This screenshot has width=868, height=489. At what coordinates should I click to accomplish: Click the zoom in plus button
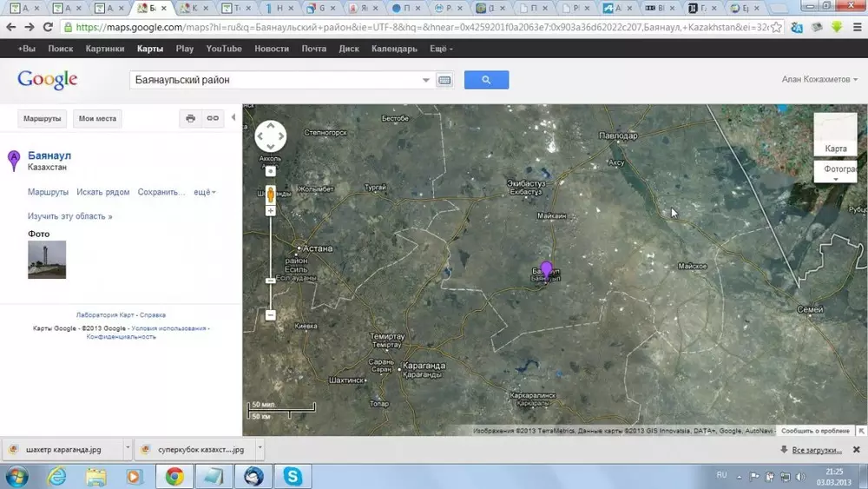pos(271,211)
